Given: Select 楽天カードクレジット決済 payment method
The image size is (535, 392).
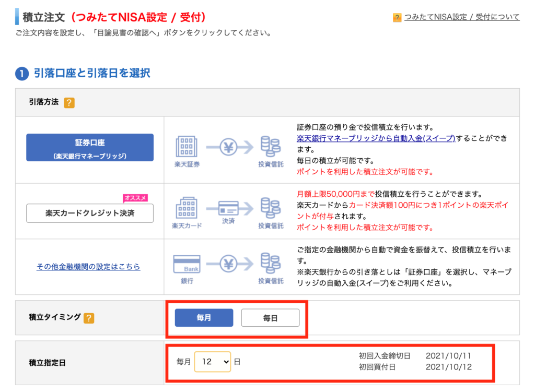Looking at the screenshot, I should 90,213.
